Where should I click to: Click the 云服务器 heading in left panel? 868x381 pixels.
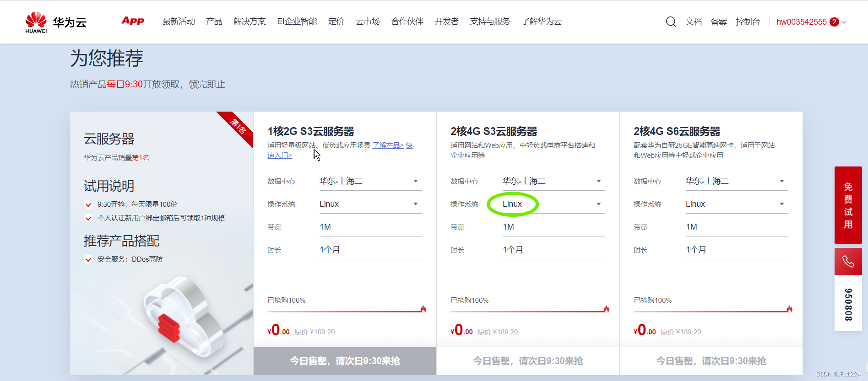point(109,139)
